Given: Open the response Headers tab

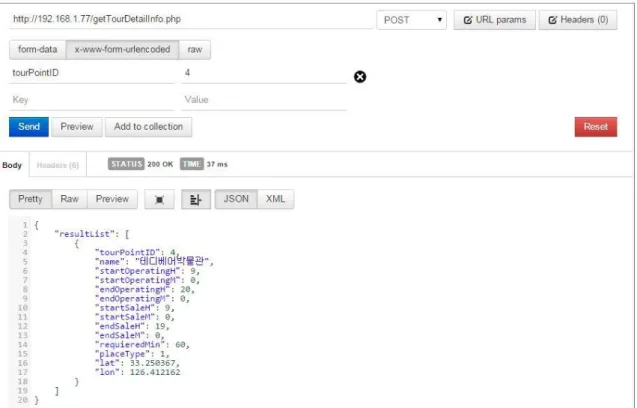Looking at the screenshot, I should pos(58,165).
